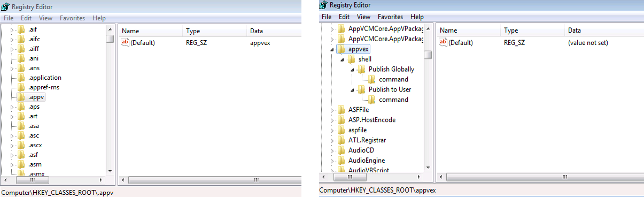Screen dimensions: 644x197
Task: Open File menu in the .appv registry window
Action: pos(9,18)
